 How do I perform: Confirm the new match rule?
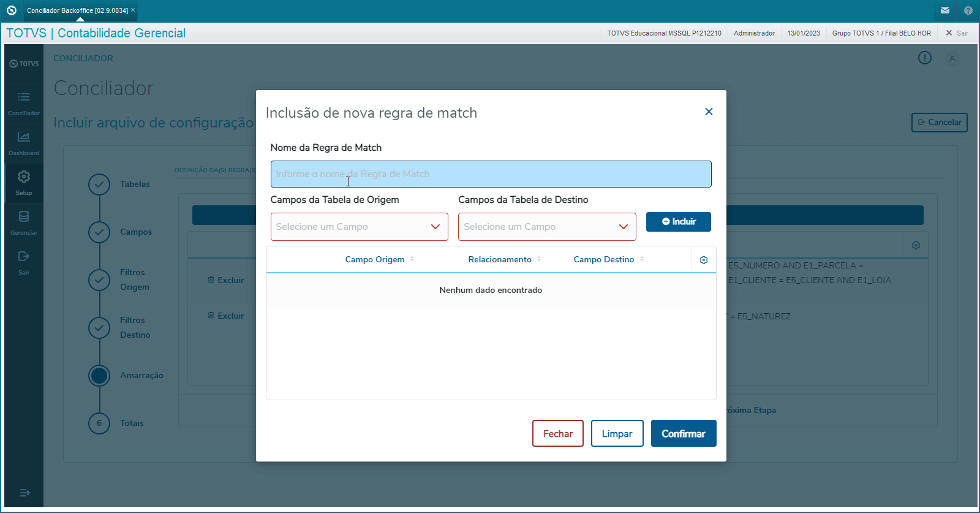click(x=684, y=433)
